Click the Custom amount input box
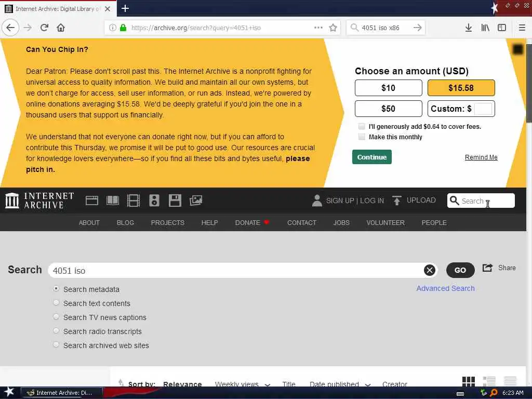Screen dimensions: 532x399 click(483, 109)
